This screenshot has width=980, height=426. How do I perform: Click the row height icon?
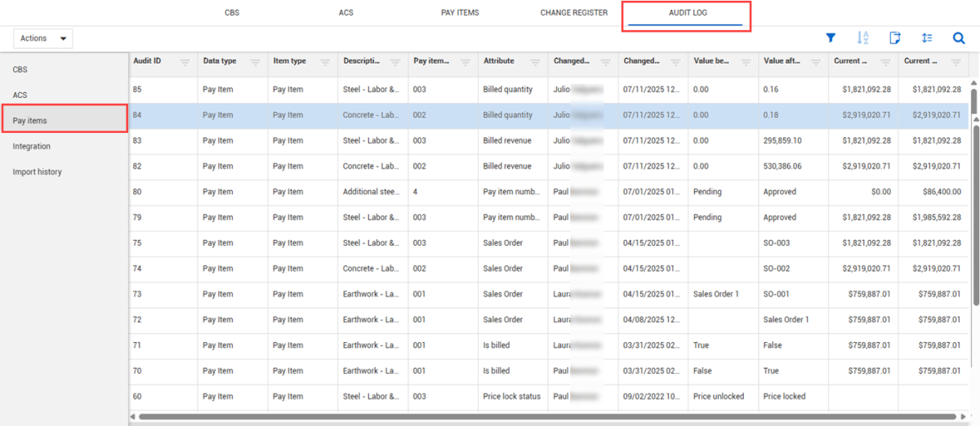point(927,38)
